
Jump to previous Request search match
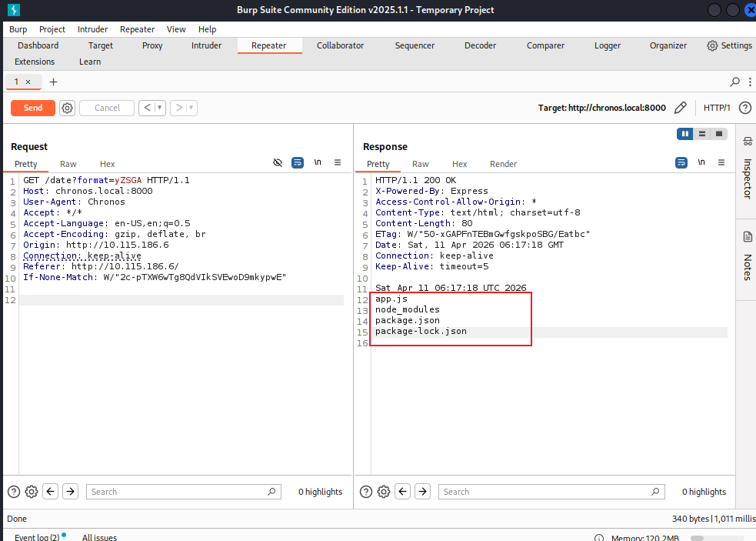coord(51,492)
